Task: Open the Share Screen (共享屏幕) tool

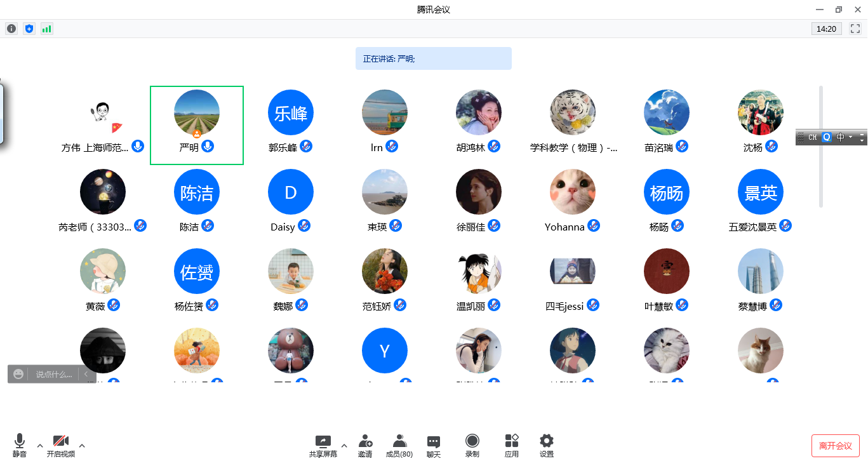Action: (323, 444)
